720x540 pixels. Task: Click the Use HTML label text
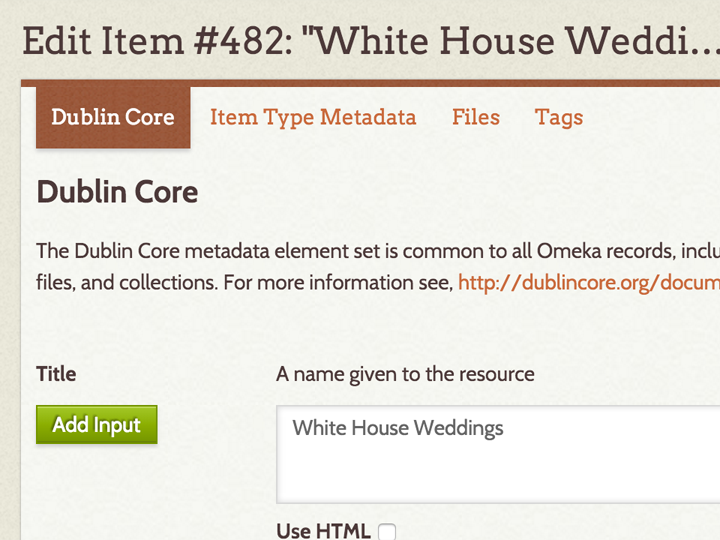pyautogui.click(x=323, y=531)
